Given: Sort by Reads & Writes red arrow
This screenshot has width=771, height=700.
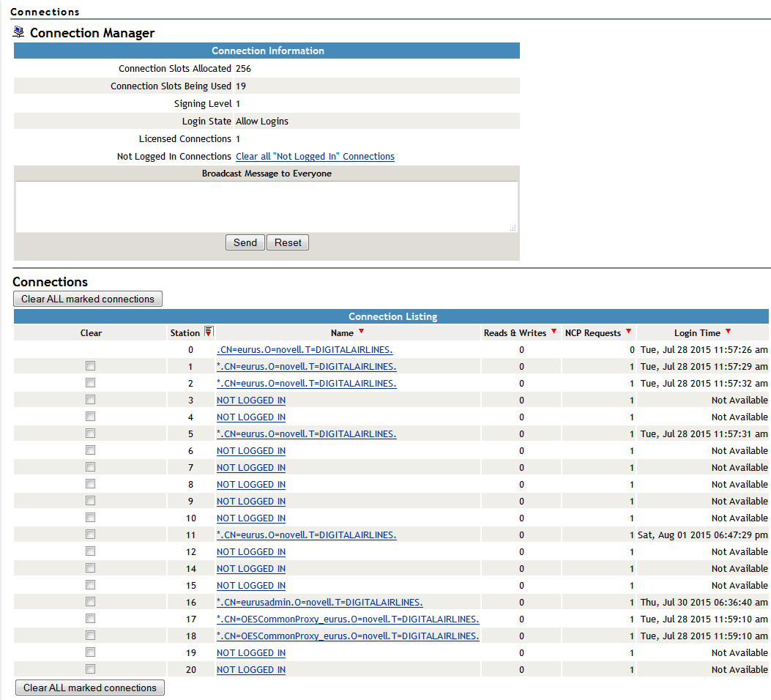Looking at the screenshot, I should coord(554,332).
